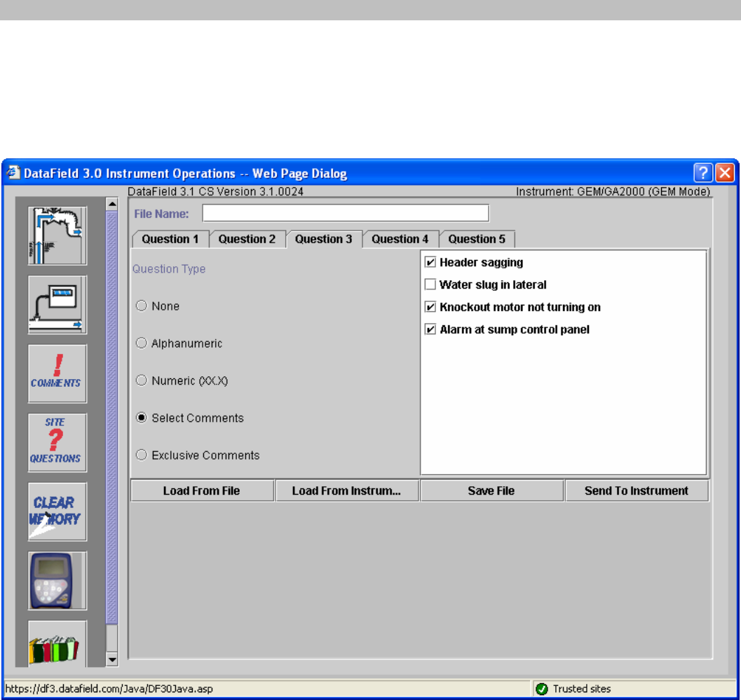Click the Internet Explorer title bar icon

(x=13, y=172)
